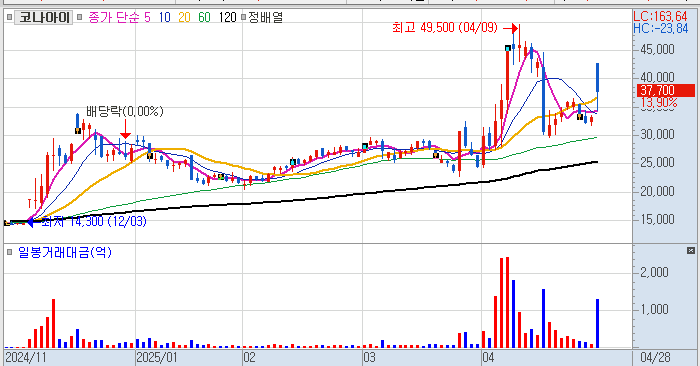The width and height of the screenshot is (700, 366).
Task: Select the 5-day moving average label
Action: (147, 17)
